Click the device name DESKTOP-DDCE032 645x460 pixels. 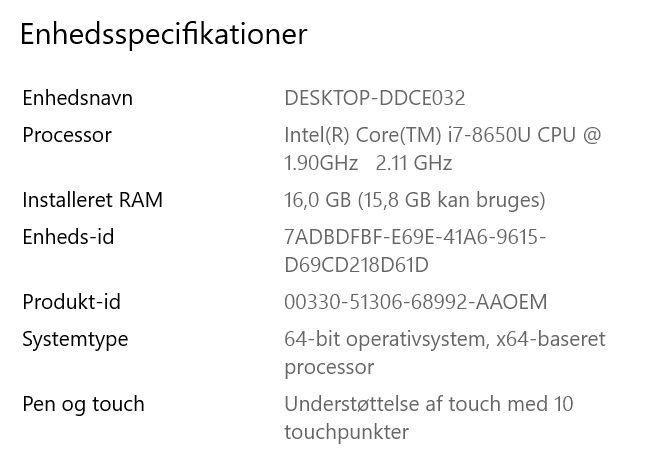pyautogui.click(x=375, y=98)
